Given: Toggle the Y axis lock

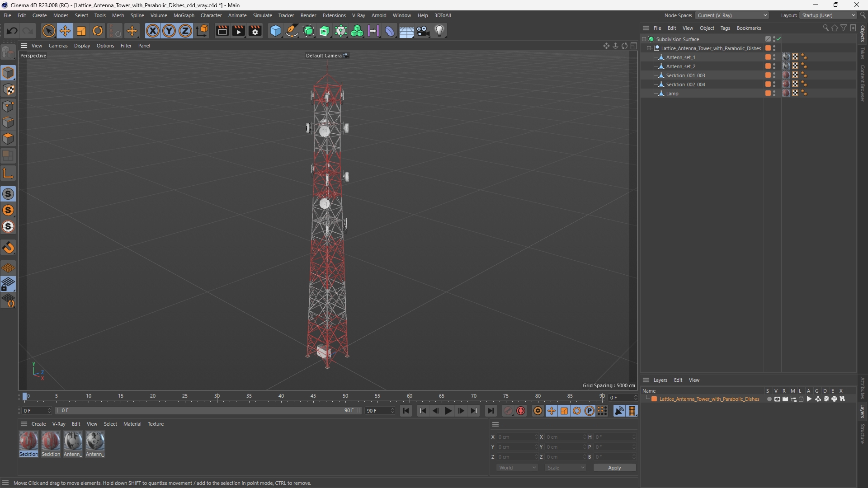Looking at the screenshot, I should pos(169,31).
